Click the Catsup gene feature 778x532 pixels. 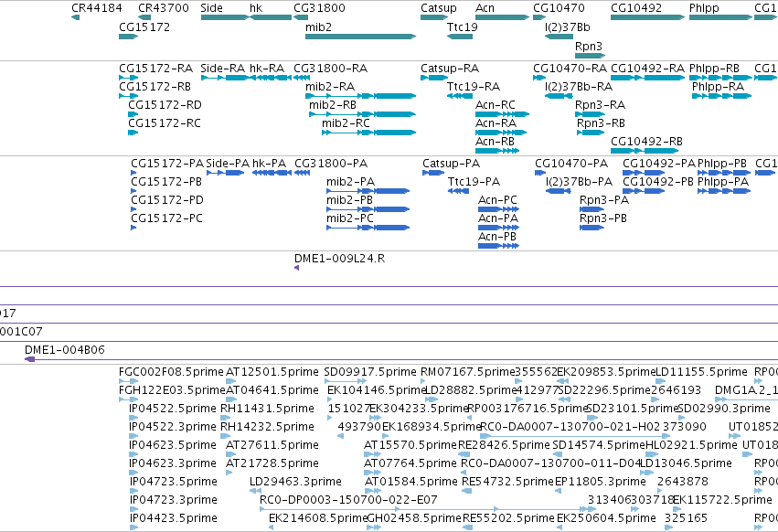tap(434, 17)
